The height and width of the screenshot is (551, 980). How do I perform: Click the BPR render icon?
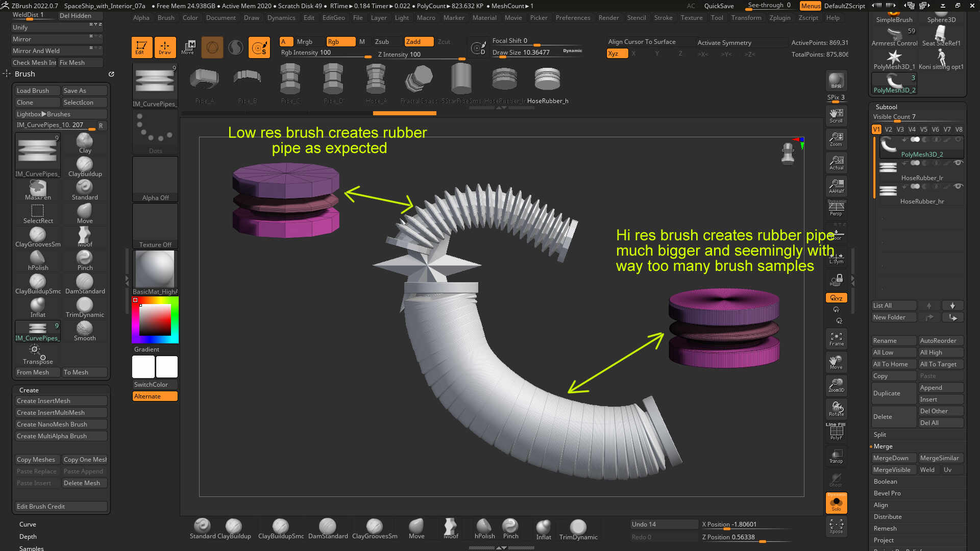[x=836, y=80]
